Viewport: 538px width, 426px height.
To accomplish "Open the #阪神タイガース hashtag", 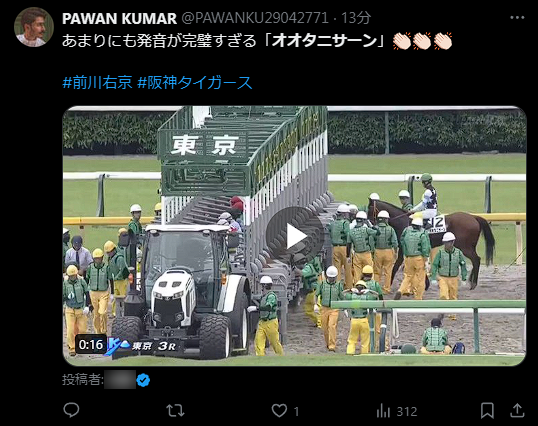I will [x=195, y=83].
